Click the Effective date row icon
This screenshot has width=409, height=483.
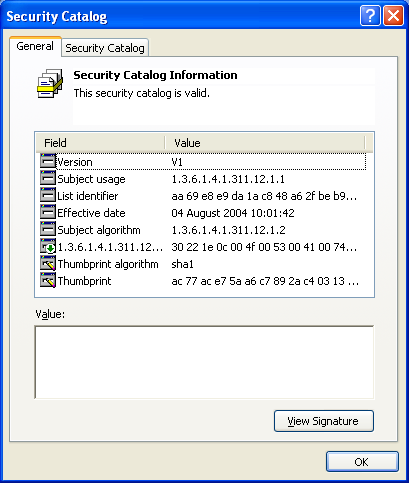click(48, 212)
